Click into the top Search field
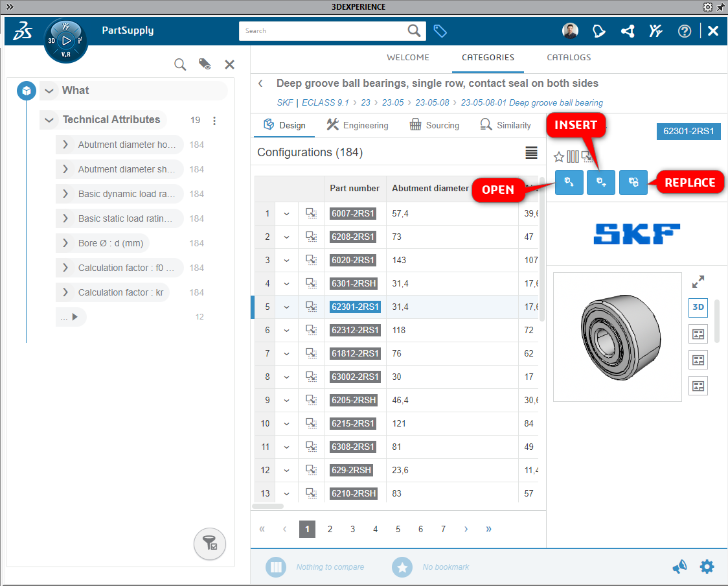 pos(324,30)
